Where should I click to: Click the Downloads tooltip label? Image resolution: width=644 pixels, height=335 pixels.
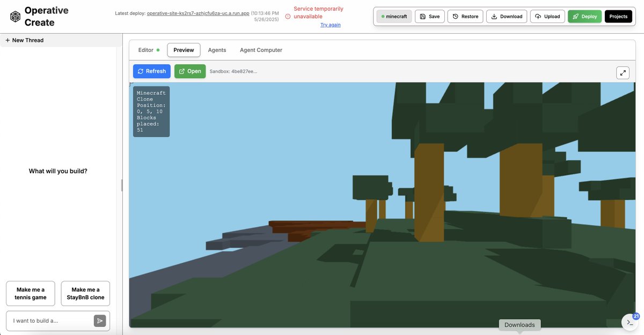[519, 325]
